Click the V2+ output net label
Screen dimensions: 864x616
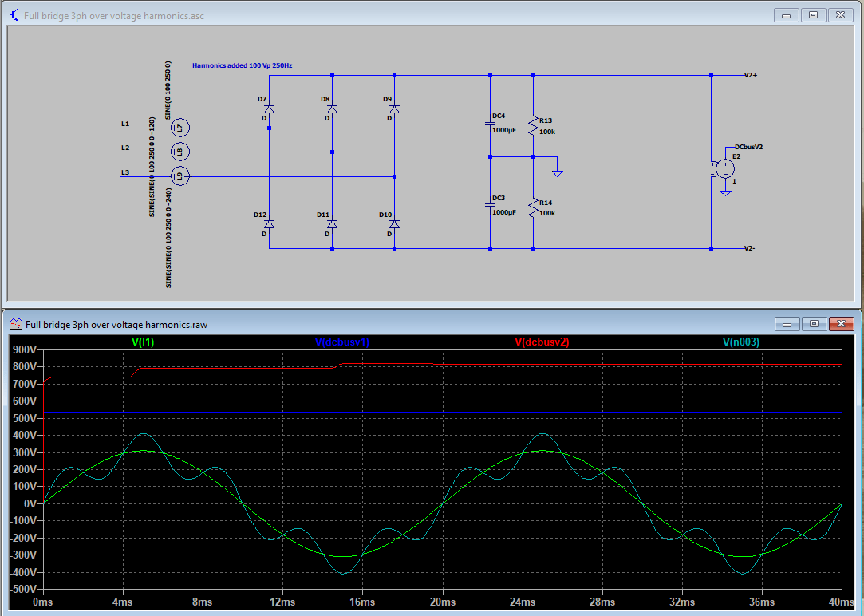[748, 74]
